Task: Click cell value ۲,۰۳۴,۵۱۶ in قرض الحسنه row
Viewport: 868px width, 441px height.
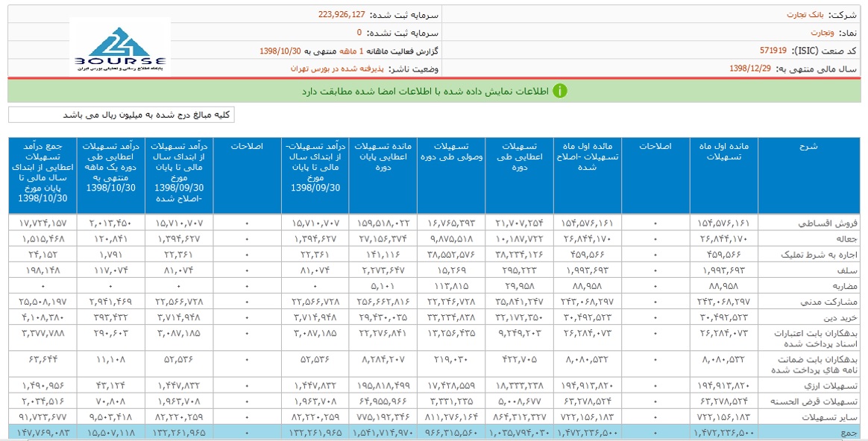Action: pyautogui.click(x=43, y=402)
